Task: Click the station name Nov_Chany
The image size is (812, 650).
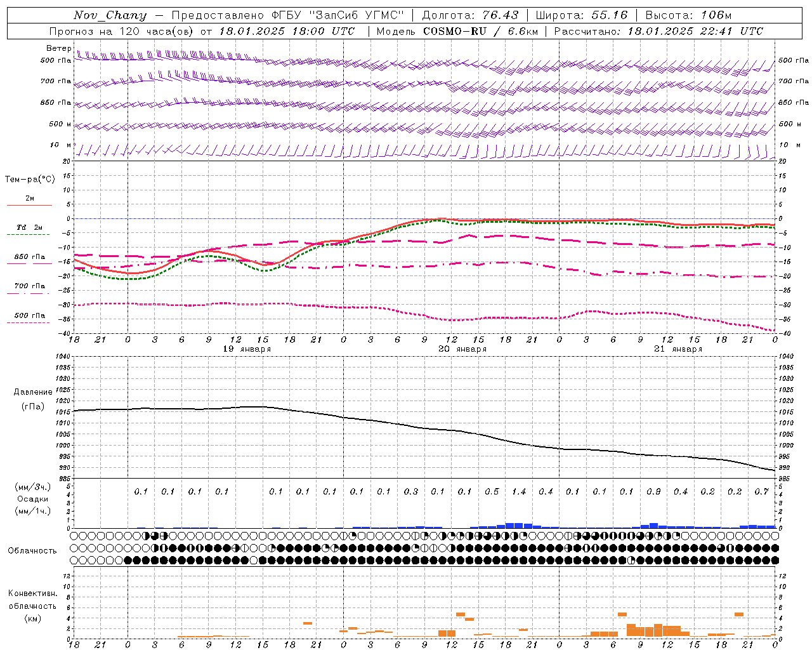Action: (x=110, y=15)
